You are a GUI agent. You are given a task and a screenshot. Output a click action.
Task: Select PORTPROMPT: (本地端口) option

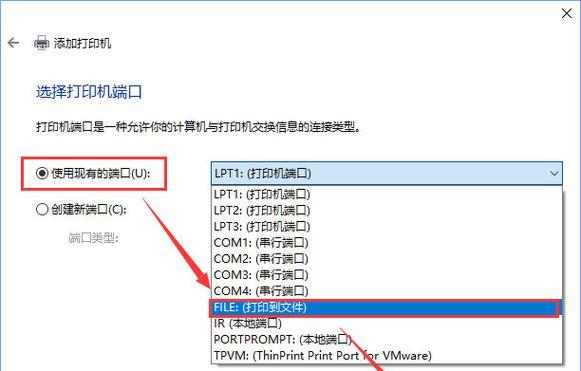(387, 339)
